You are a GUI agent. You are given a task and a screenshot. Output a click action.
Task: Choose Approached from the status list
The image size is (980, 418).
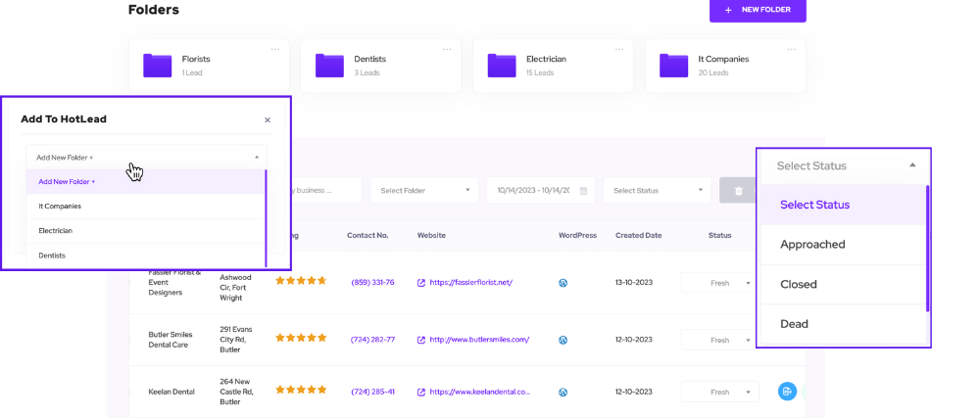[812, 245]
